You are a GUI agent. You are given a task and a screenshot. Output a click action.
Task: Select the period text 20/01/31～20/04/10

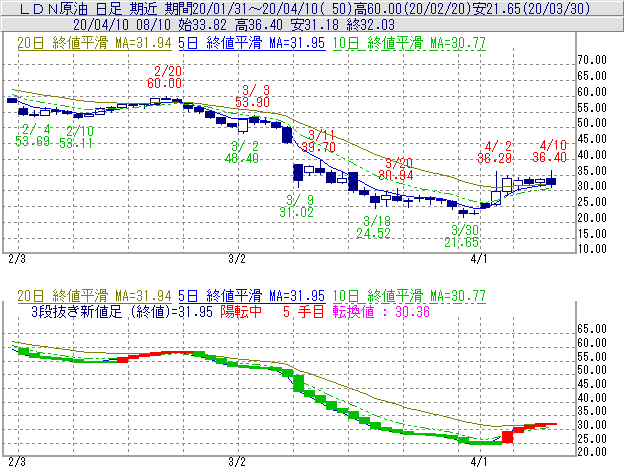coord(255,8)
